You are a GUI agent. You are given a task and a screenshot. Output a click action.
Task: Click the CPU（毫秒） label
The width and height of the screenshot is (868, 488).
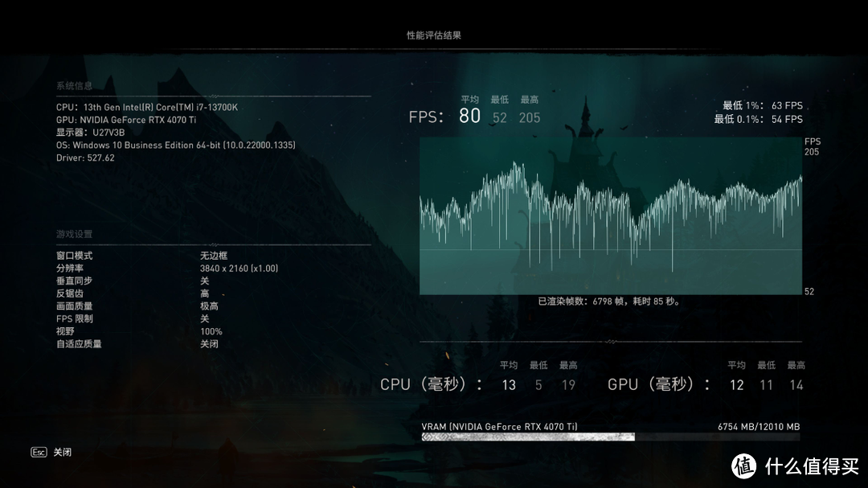click(432, 384)
